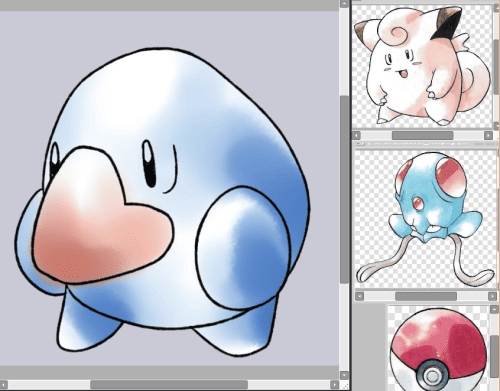
Task: Click scroll-up arrow of Poké Ball reference panel
Action: click(494, 309)
